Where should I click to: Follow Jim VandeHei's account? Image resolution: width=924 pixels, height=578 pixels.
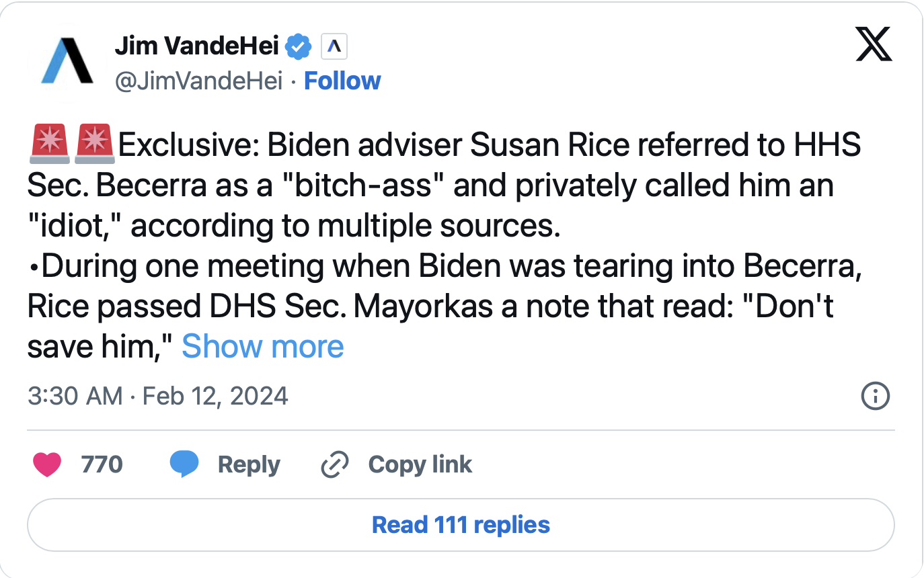coord(342,81)
